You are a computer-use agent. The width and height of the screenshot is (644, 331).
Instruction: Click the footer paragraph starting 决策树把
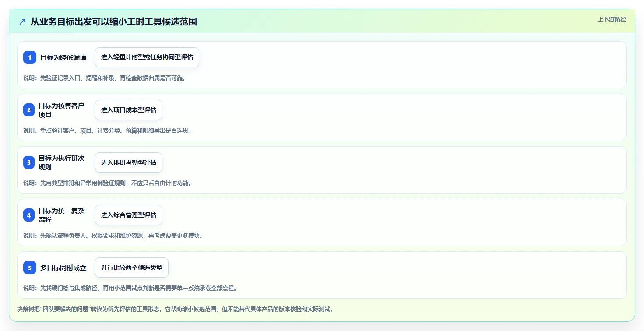[x=175, y=309]
